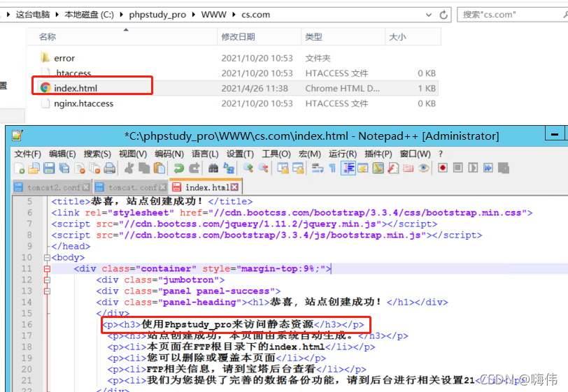This screenshot has height=392, width=568.
Task: Click the Open file toolbar icon
Action: (34, 168)
